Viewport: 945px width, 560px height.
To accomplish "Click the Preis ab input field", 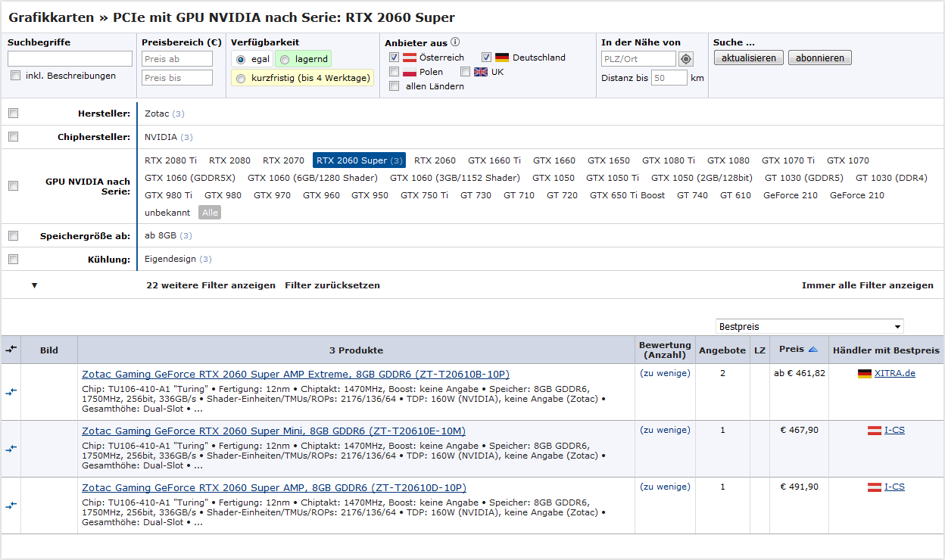I will (x=177, y=59).
